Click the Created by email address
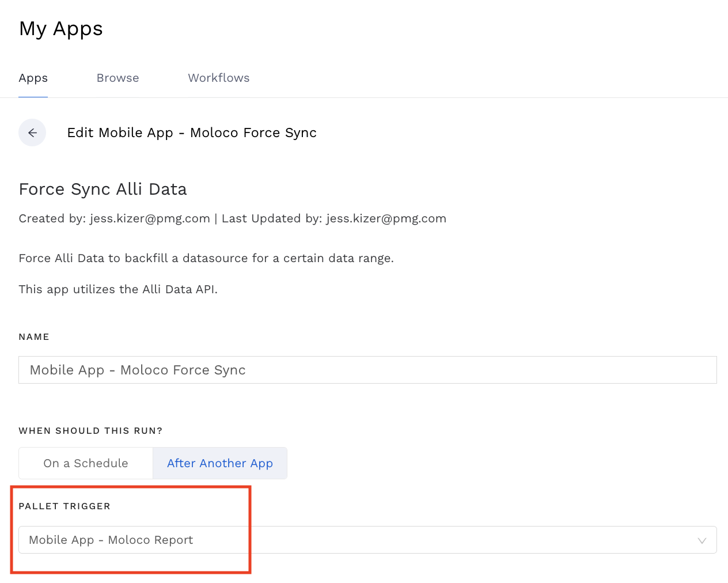The width and height of the screenshot is (728, 583). [x=150, y=218]
